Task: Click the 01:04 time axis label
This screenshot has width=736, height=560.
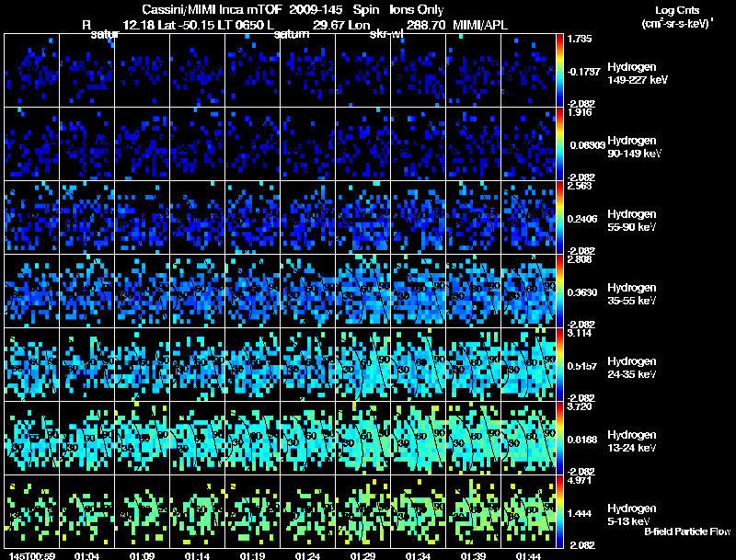Action: tap(86, 554)
